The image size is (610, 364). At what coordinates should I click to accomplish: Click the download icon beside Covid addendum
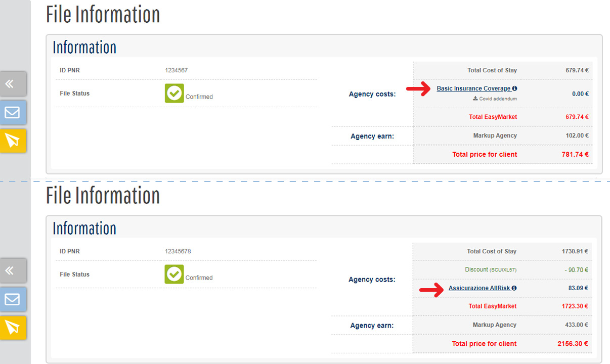click(x=475, y=99)
